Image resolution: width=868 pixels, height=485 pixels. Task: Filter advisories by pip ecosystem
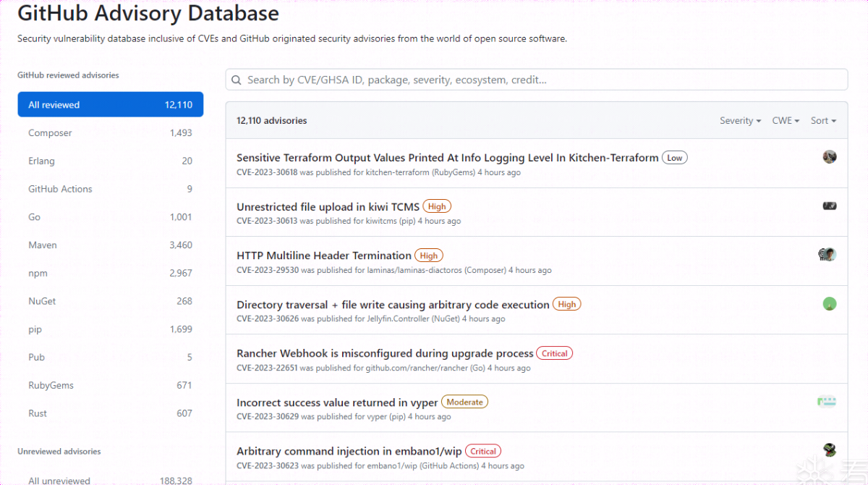pos(111,329)
